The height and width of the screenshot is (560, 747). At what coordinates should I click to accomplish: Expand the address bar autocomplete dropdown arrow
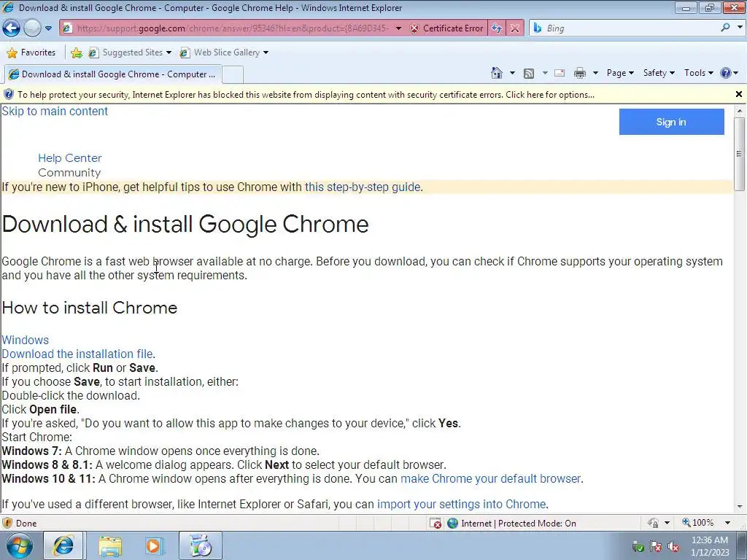(398, 28)
